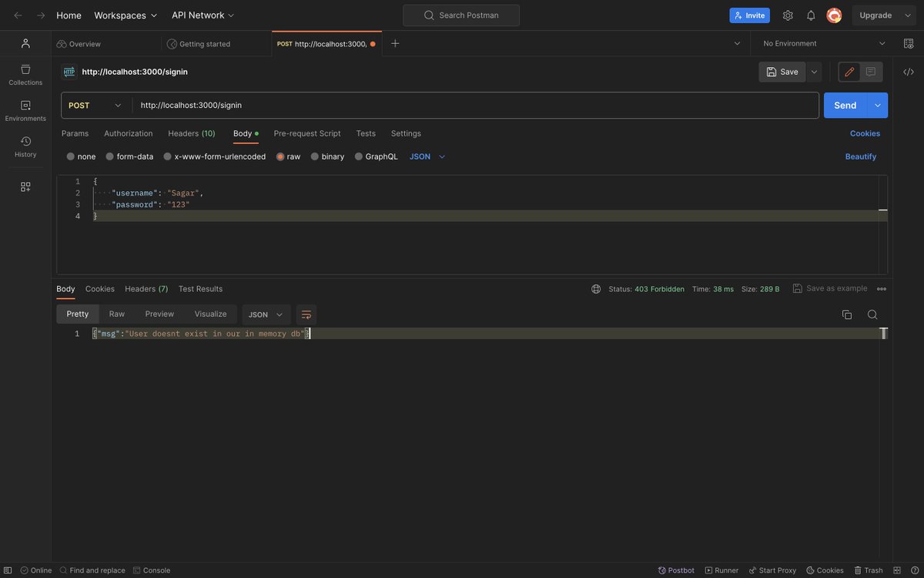The width and height of the screenshot is (924, 578).
Task: Open the help icon in the status bar
Action: [x=915, y=570]
